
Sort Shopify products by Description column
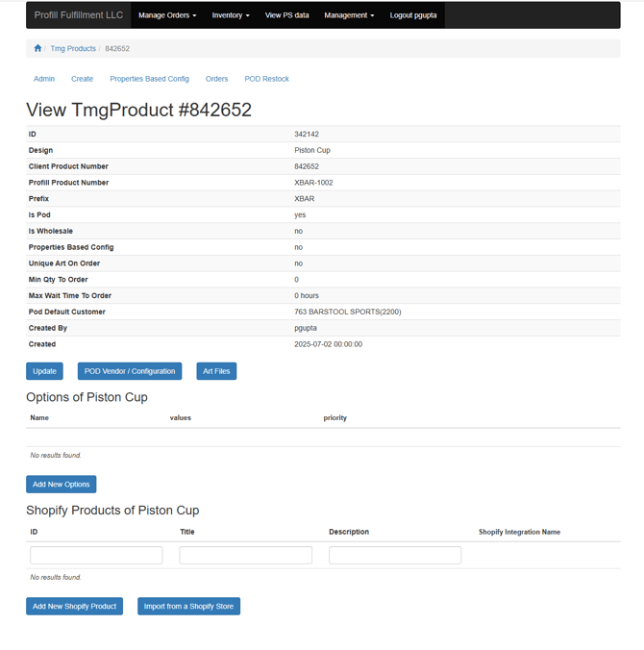tap(349, 532)
